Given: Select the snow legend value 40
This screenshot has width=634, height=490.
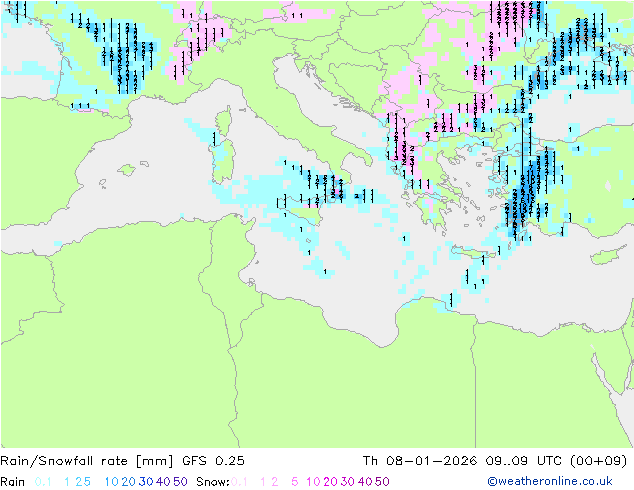Looking at the screenshot, I should click(x=365, y=482).
